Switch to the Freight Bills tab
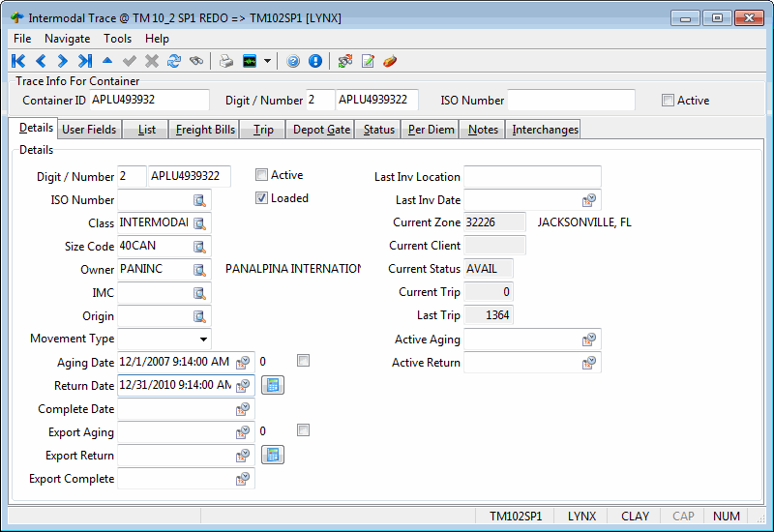 tap(205, 130)
